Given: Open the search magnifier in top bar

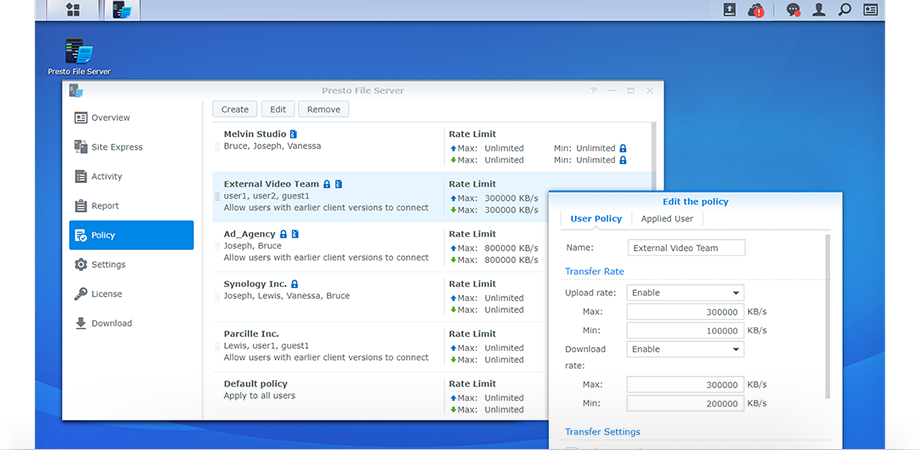Looking at the screenshot, I should click(x=845, y=10).
